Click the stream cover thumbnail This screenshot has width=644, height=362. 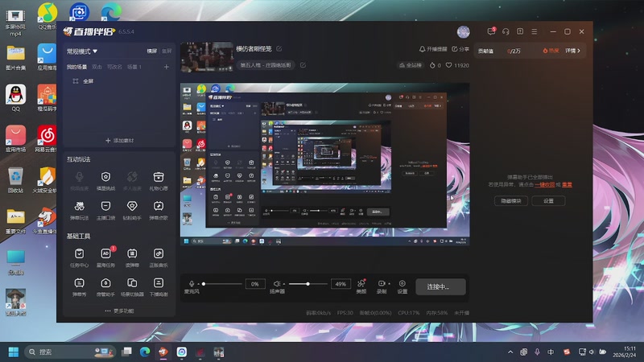pyautogui.click(x=207, y=56)
